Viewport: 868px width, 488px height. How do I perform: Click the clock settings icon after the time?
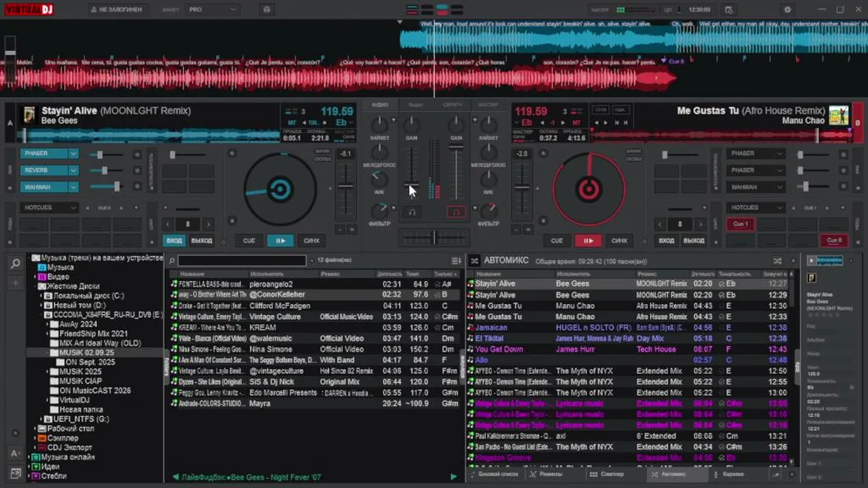tap(728, 9)
